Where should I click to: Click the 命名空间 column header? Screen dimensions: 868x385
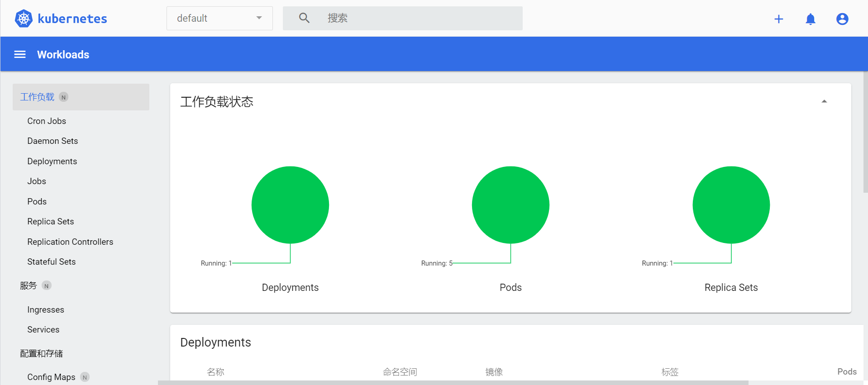(x=400, y=372)
